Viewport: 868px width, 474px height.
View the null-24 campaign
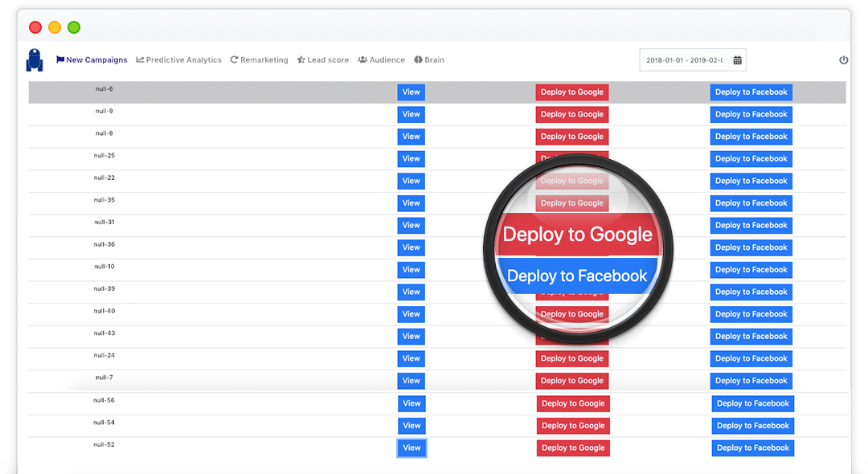[x=411, y=358]
